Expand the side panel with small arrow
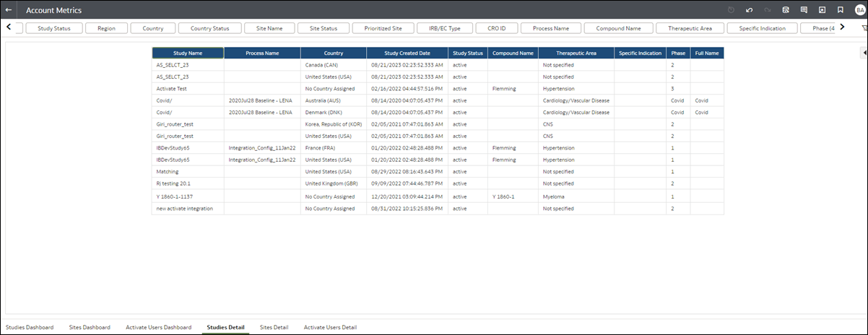This screenshot has width=868, height=335. point(865,53)
